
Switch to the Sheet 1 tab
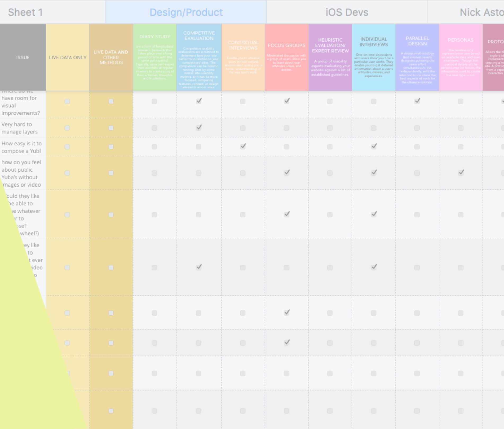tap(25, 12)
